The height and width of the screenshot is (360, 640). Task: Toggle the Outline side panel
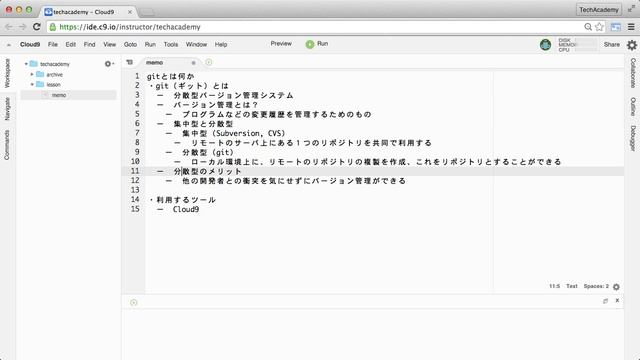633,107
